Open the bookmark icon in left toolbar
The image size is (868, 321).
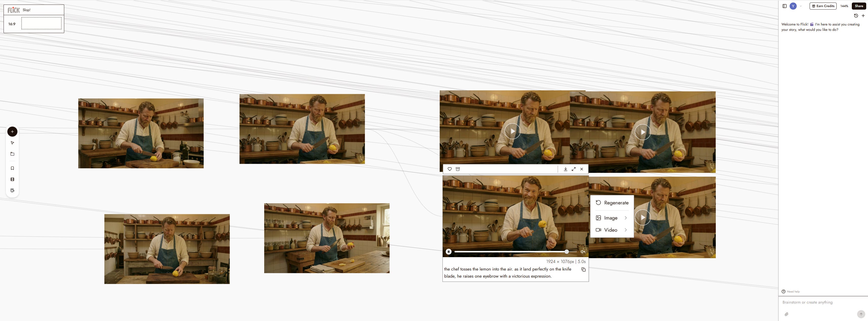pyautogui.click(x=12, y=168)
